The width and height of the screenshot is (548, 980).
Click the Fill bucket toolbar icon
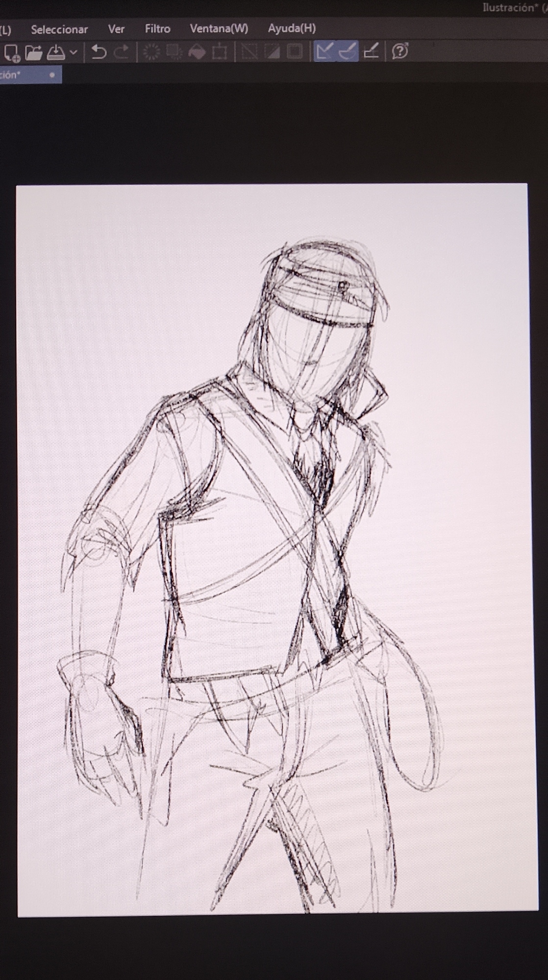click(197, 52)
